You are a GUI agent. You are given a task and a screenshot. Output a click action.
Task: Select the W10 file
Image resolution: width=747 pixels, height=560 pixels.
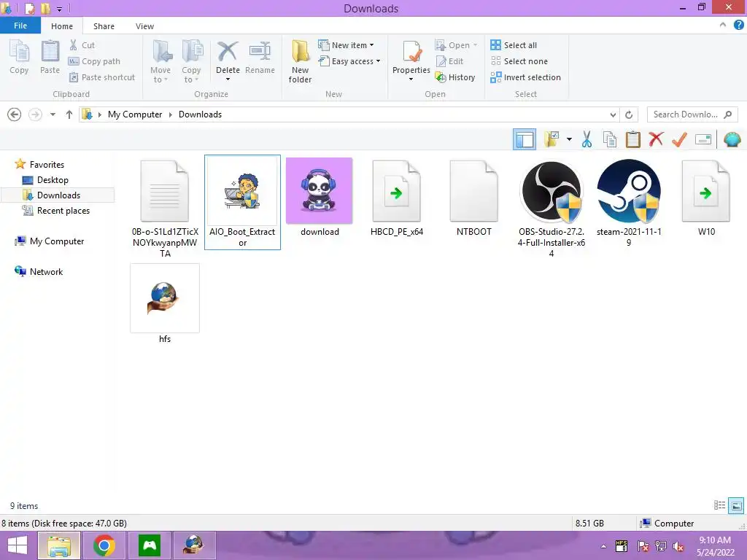(706, 198)
